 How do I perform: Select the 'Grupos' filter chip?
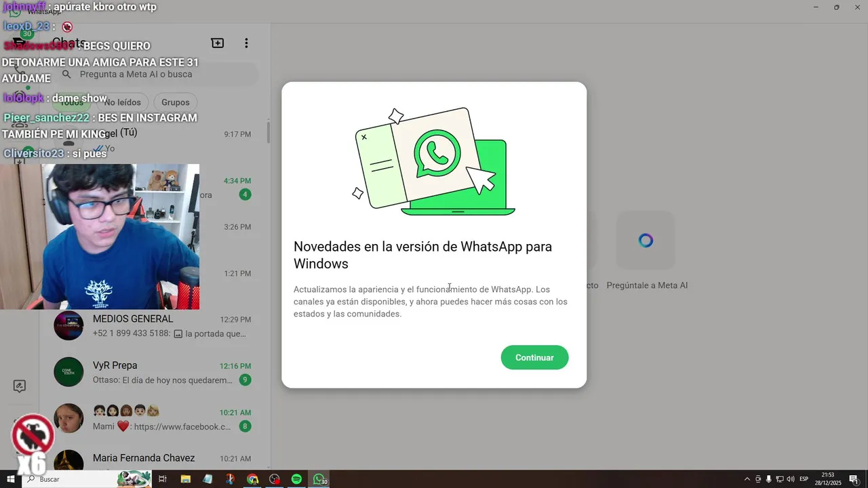tap(176, 102)
